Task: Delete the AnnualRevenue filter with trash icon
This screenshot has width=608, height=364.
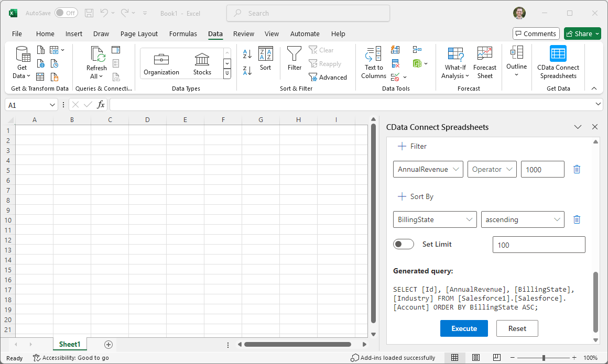Action: pos(577,169)
